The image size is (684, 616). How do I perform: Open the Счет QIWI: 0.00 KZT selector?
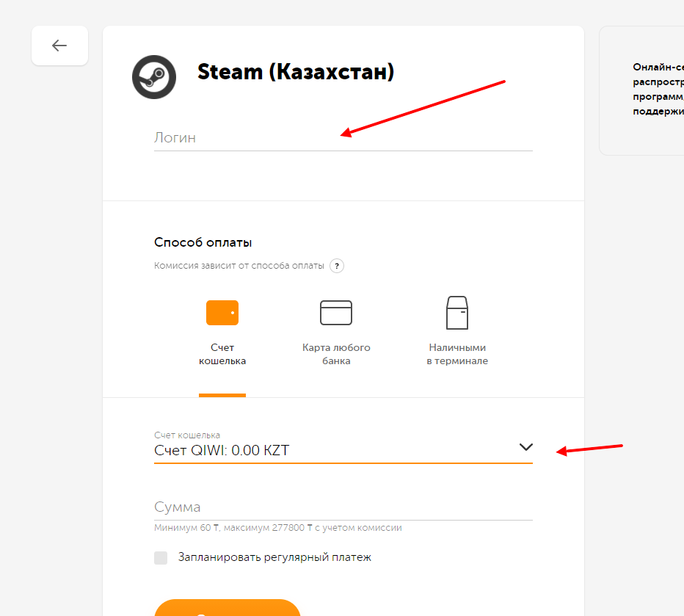[343, 446]
